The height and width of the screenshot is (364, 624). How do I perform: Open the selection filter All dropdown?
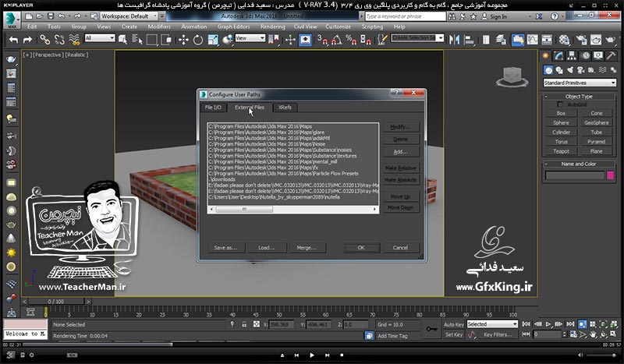[100, 38]
